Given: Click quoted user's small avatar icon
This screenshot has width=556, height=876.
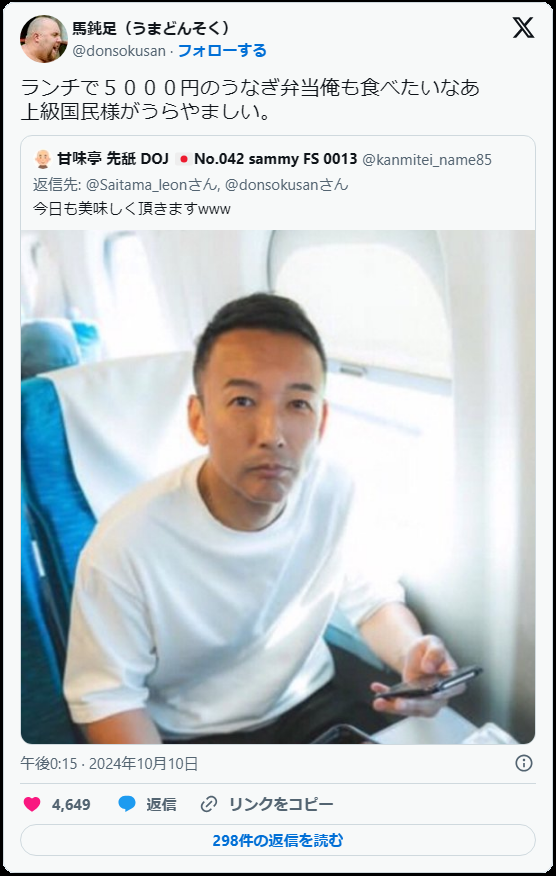Looking at the screenshot, I should click(42, 159).
